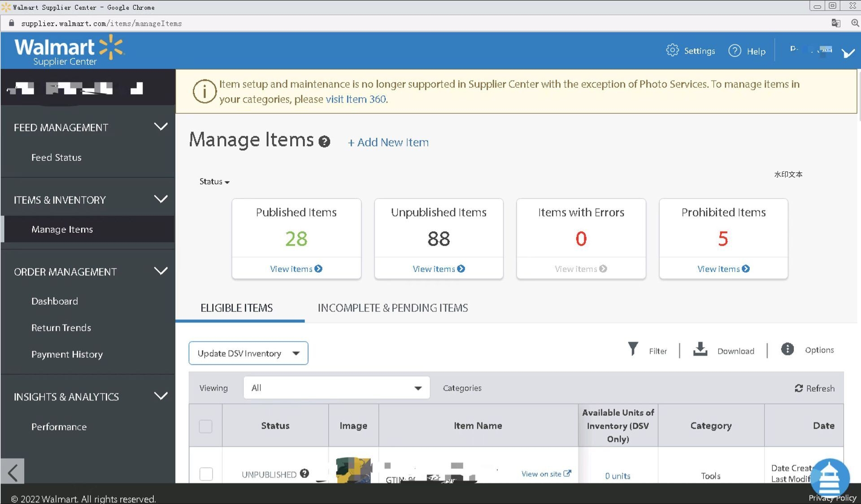
Task: Expand the Status dropdown
Action: (x=214, y=181)
